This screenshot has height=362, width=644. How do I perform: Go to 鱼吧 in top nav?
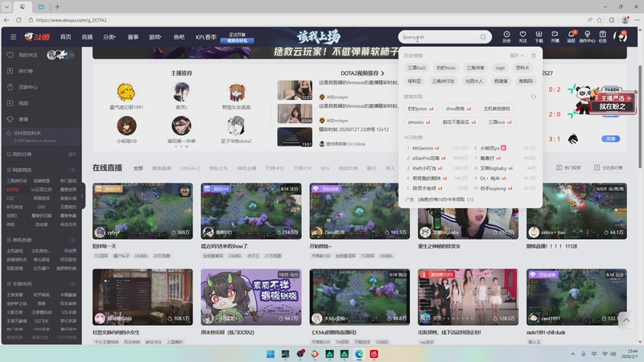pos(179,37)
